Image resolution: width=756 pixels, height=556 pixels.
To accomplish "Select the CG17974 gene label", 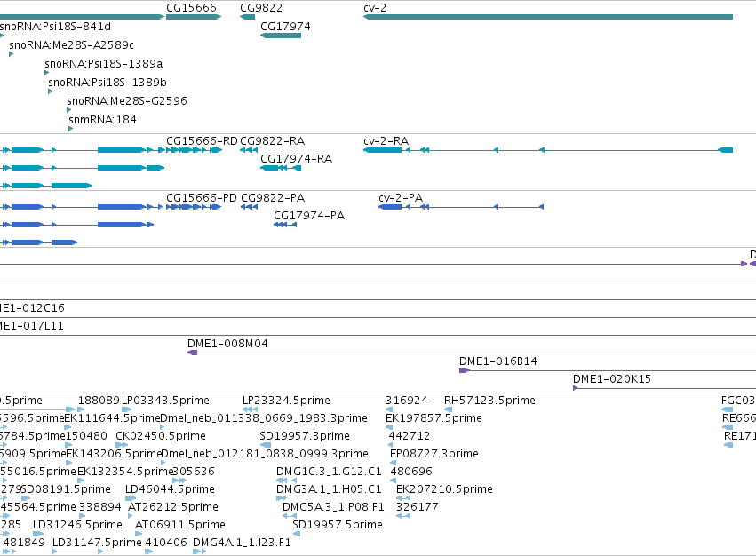I will (285, 27).
